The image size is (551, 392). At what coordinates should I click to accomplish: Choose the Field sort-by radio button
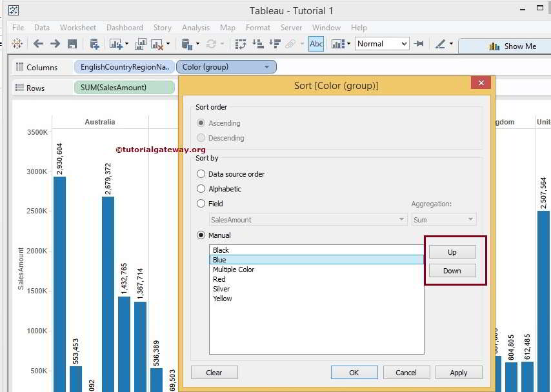tap(201, 204)
